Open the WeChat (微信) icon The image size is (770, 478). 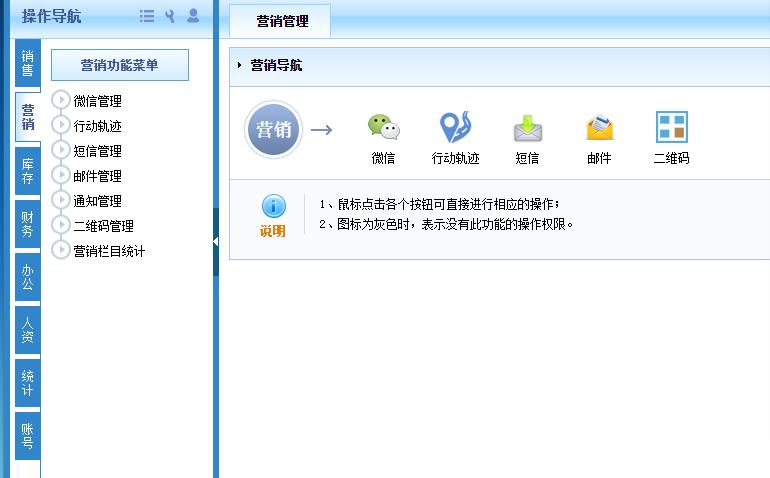pyautogui.click(x=383, y=129)
